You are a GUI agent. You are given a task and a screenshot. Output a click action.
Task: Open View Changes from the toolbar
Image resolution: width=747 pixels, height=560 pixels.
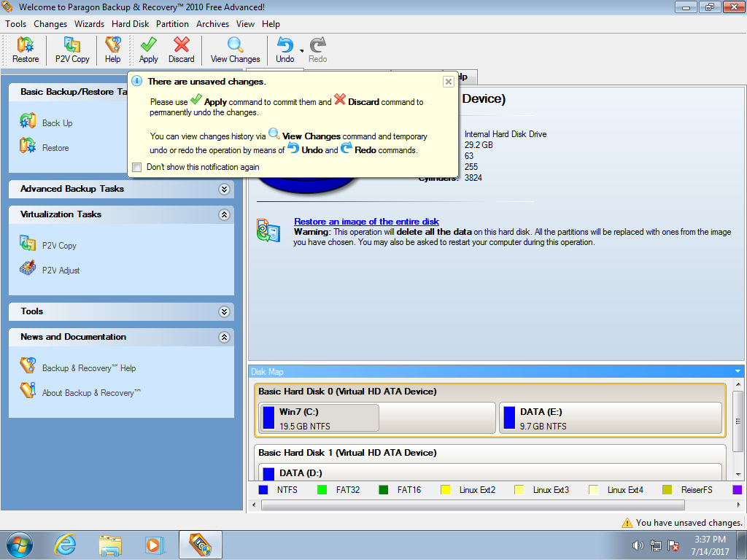(235, 50)
